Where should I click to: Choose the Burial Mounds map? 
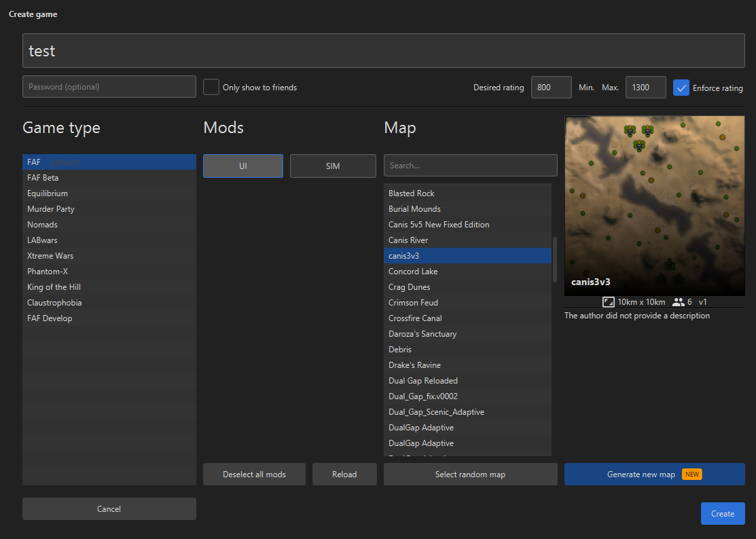pos(468,209)
